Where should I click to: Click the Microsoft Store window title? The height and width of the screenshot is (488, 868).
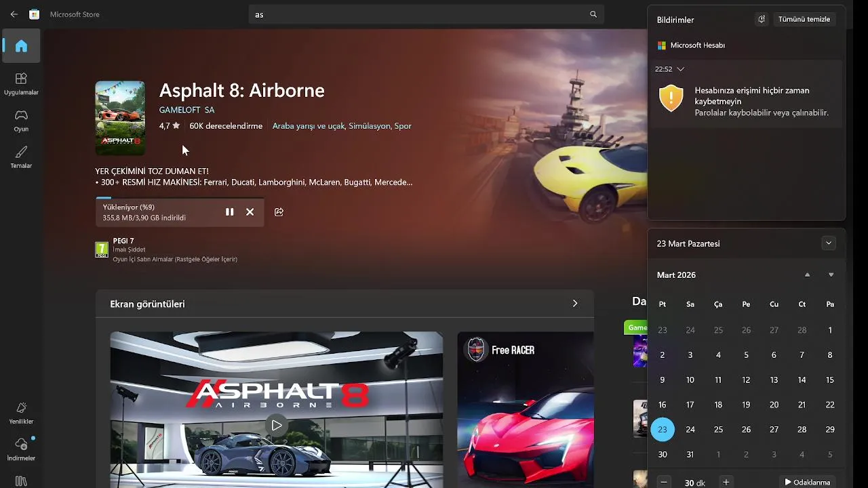coord(75,14)
